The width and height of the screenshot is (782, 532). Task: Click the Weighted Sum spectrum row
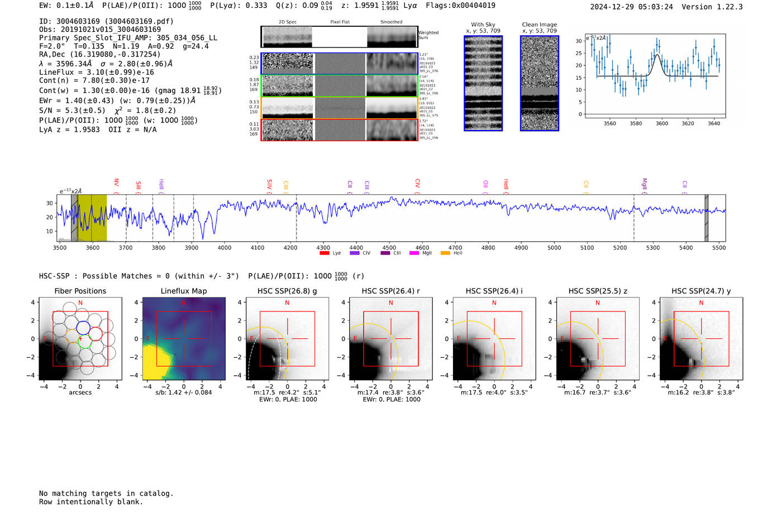pos(340,37)
